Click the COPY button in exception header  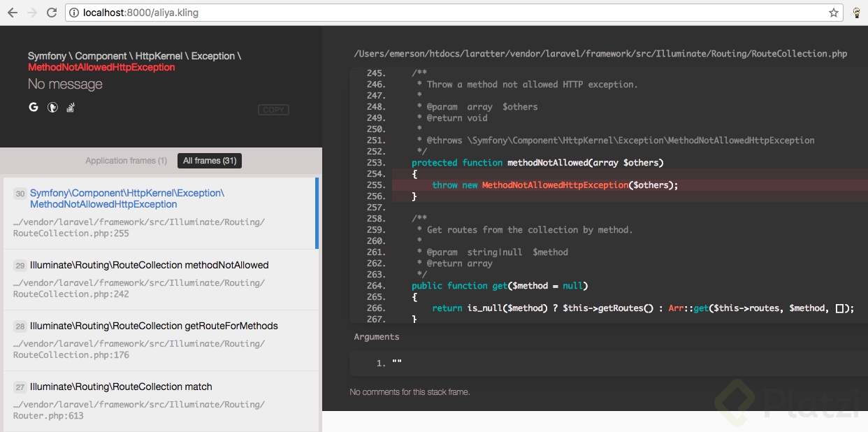(x=273, y=110)
